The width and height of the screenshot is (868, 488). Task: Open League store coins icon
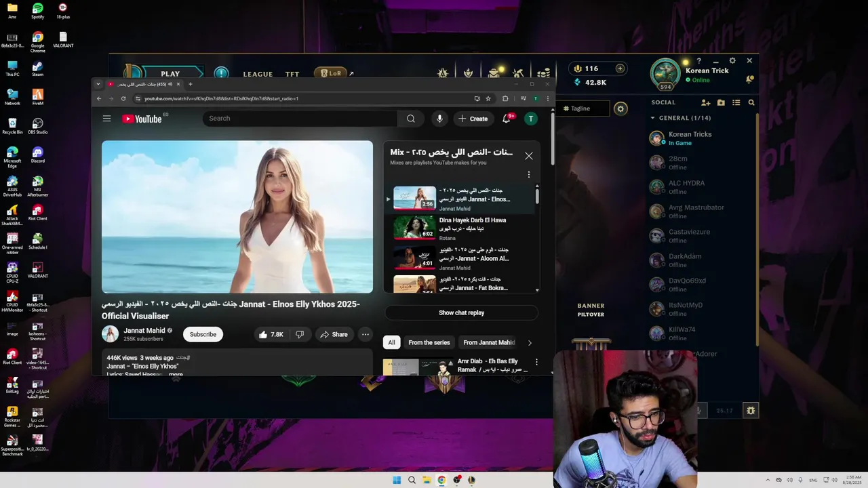click(x=543, y=73)
